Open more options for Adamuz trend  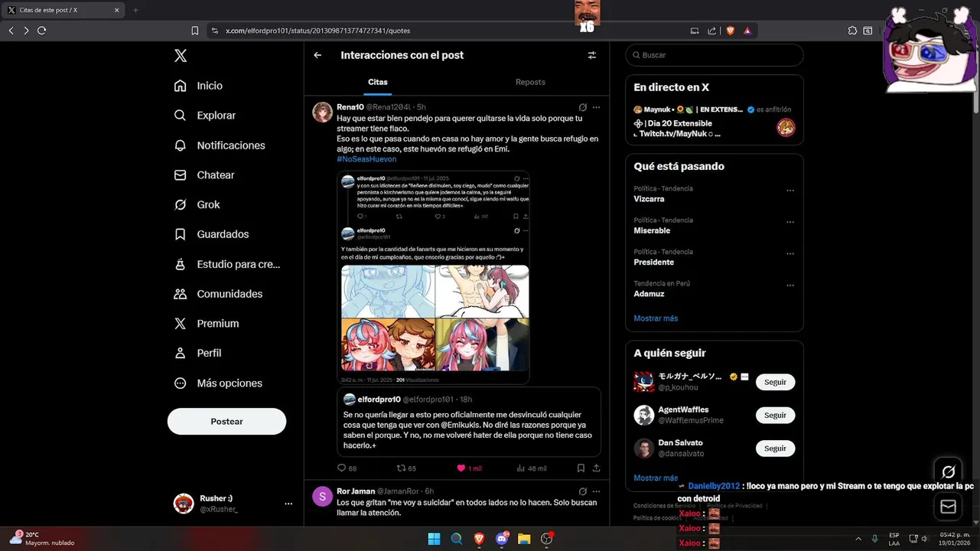[790, 285]
